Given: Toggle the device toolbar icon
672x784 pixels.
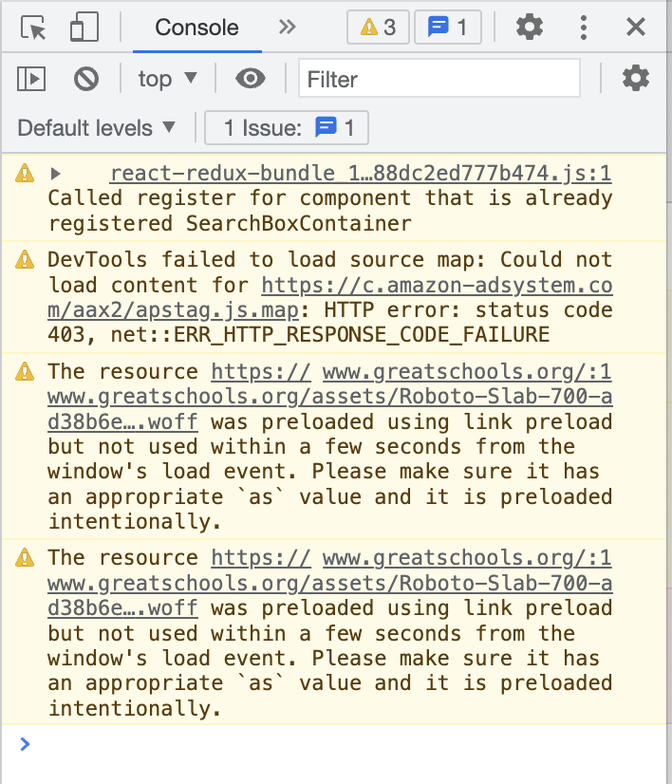Looking at the screenshot, I should (84, 27).
